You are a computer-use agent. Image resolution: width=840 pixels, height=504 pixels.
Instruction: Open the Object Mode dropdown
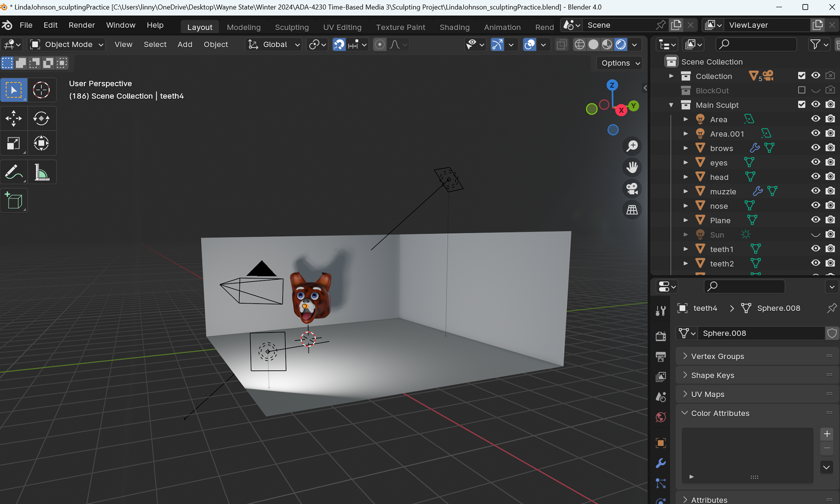point(67,45)
